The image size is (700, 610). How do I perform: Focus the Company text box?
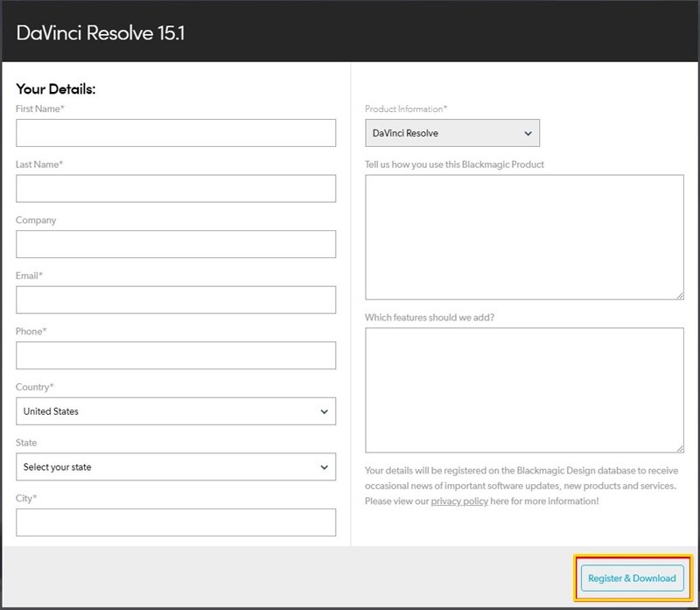(x=176, y=244)
